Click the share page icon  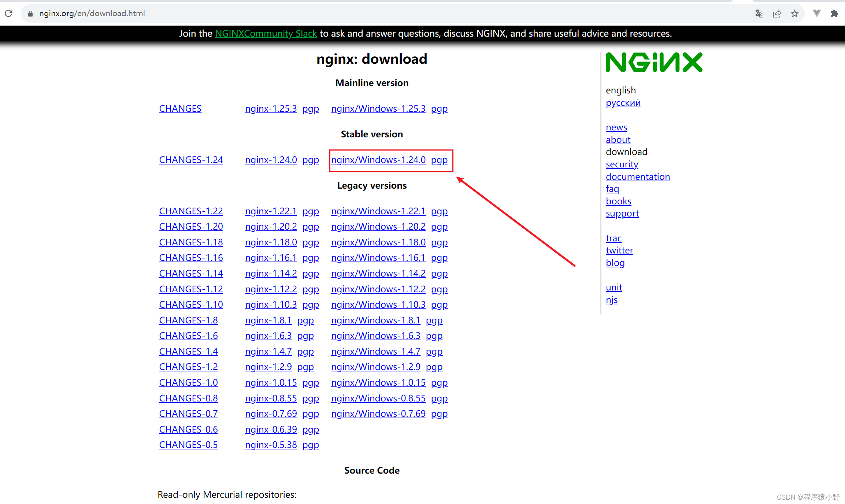tap(777, 14)
